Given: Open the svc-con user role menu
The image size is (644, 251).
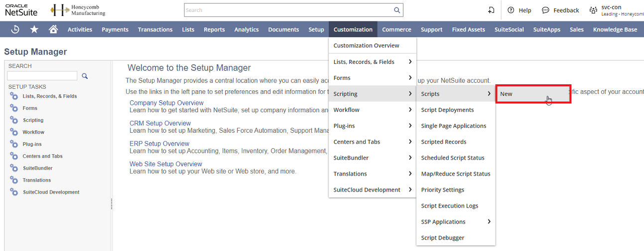Looking at the screenshot, I should 622,10.
